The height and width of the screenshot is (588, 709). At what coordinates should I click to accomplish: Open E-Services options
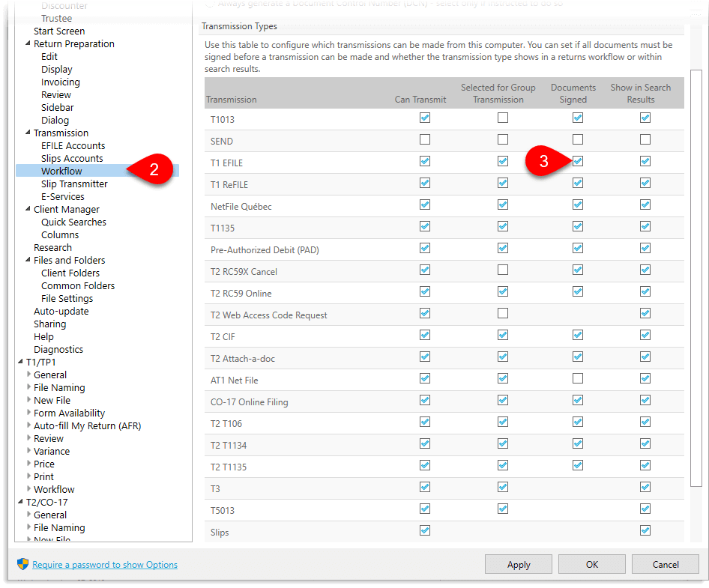[x=62, y=196]
